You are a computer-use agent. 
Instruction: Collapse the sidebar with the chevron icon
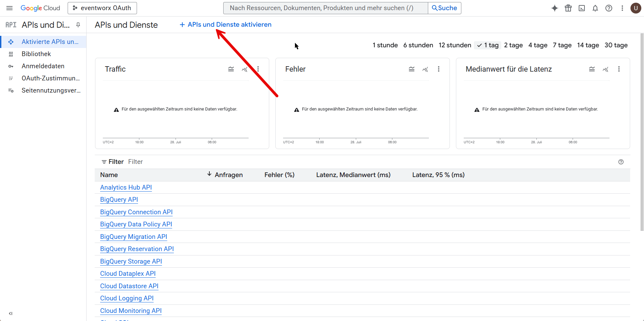10,314
